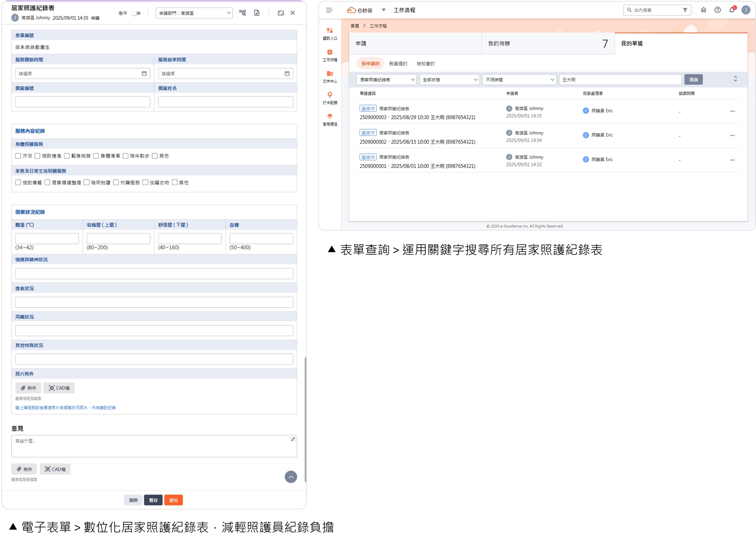Open the help question mark icon
This screenshot has height=543, width=756.
[717, 10]
